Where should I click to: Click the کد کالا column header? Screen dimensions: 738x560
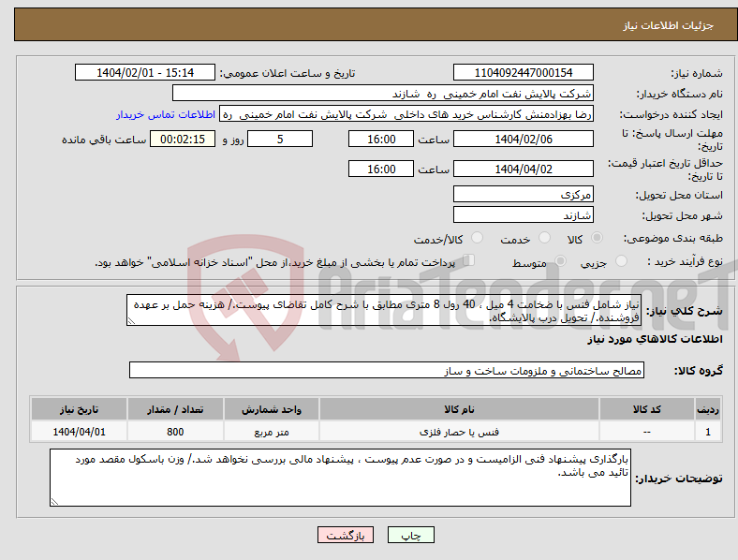point(647,409)
